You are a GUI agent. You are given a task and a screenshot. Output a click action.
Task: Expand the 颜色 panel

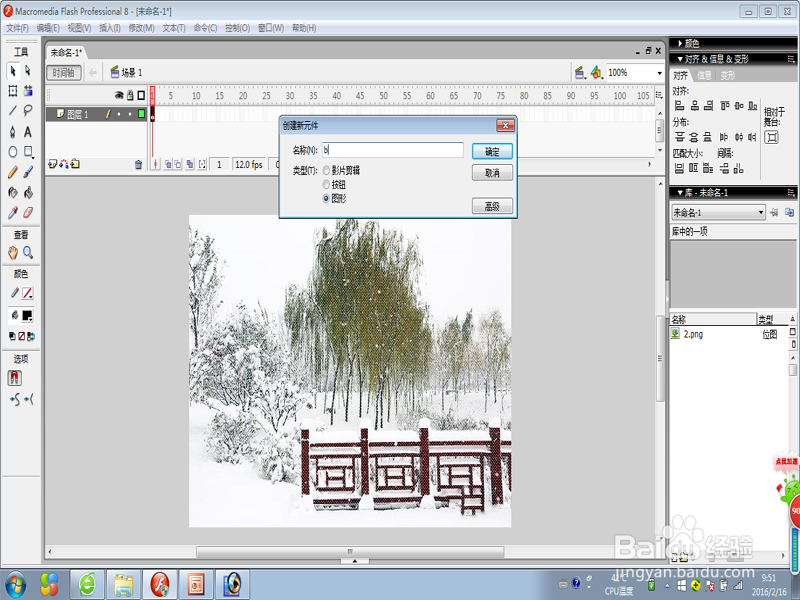tap(680, 43)
